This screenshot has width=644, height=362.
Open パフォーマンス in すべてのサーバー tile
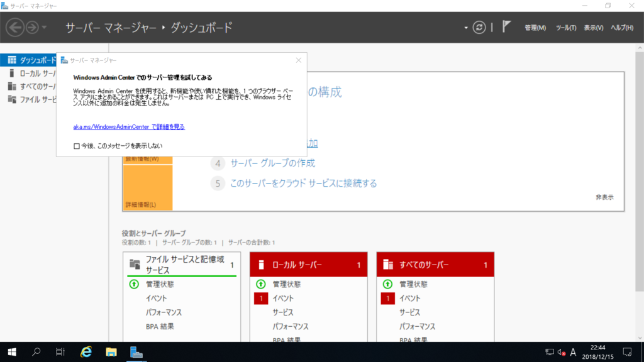418,326
